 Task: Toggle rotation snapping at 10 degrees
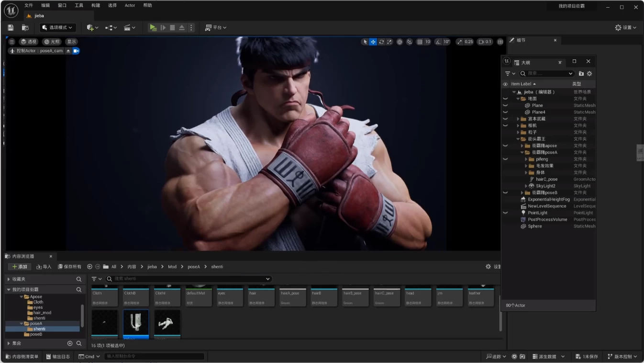click(x=441, y=42)
